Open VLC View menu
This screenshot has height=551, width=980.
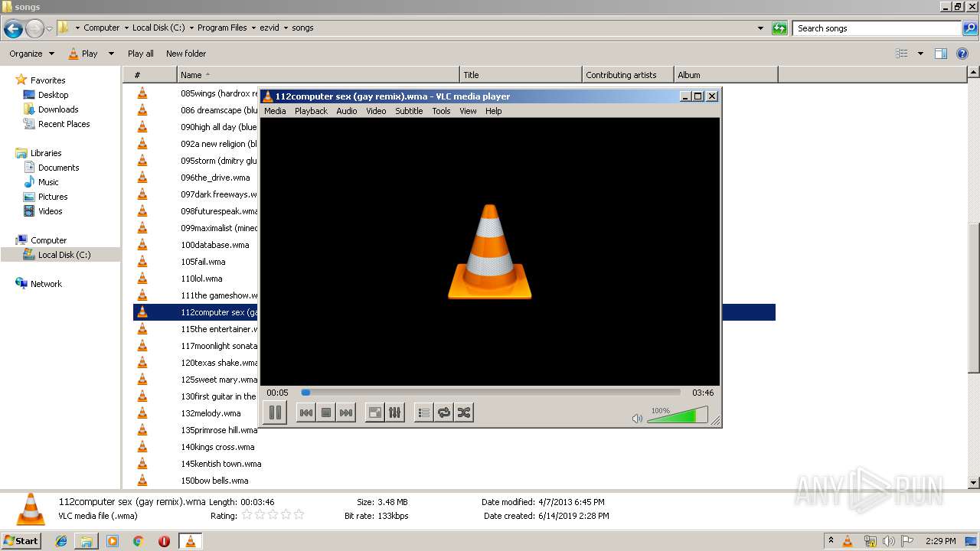(468, 111)
